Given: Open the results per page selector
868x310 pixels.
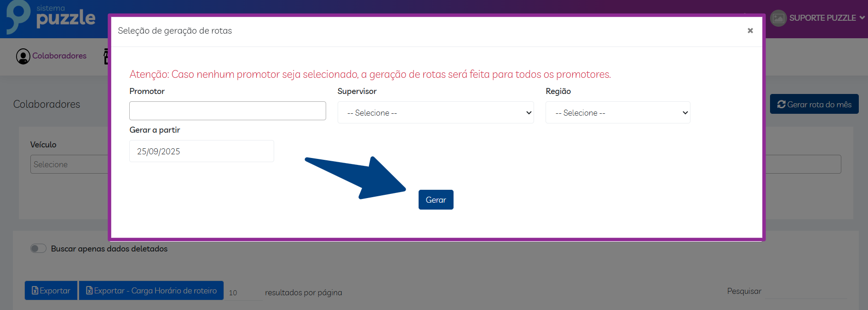Looking at the screenshot, I should pos(244,293).
